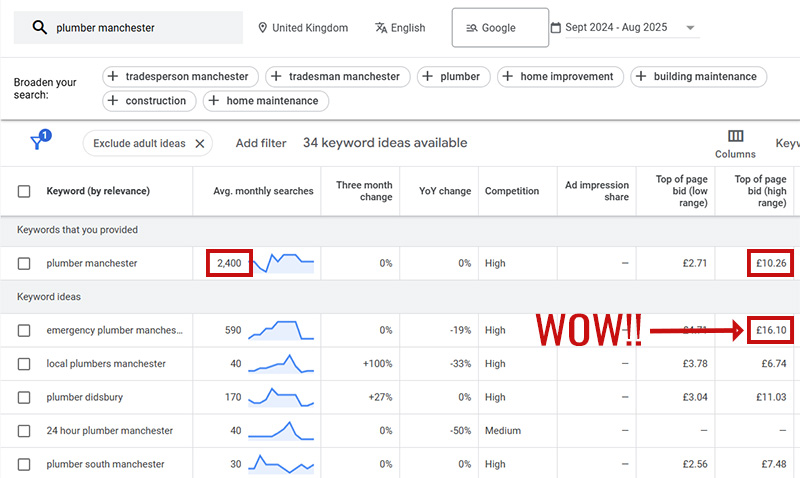The height and width of the screenshot is (478, 800).
Task: Click 24 hour plumber manchester sparkline
Action: (x=281, y=431)
